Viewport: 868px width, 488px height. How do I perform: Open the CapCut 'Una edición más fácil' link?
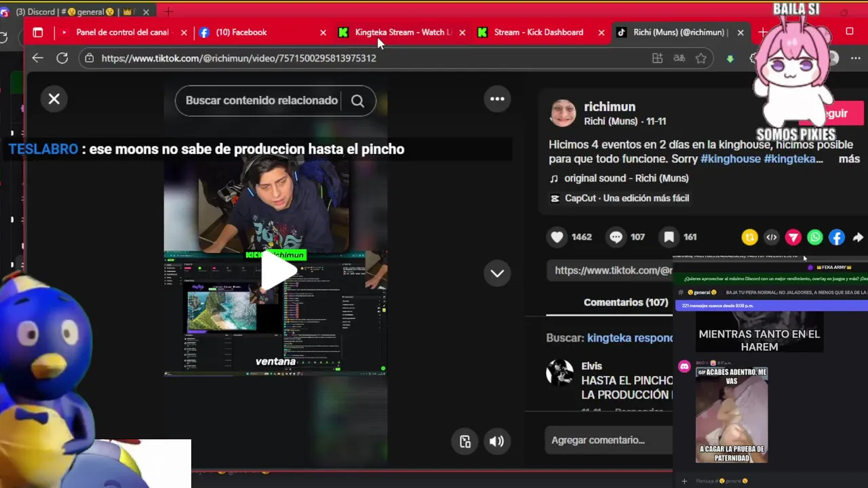[627, 198]
